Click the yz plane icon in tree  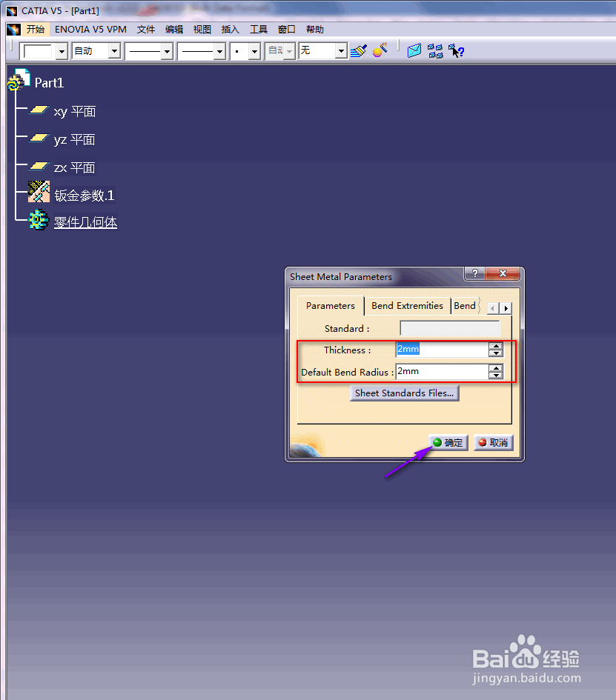(39, 138)
